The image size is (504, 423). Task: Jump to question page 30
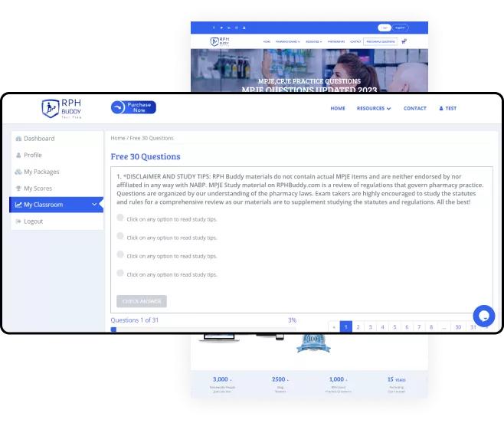(457, 327)
